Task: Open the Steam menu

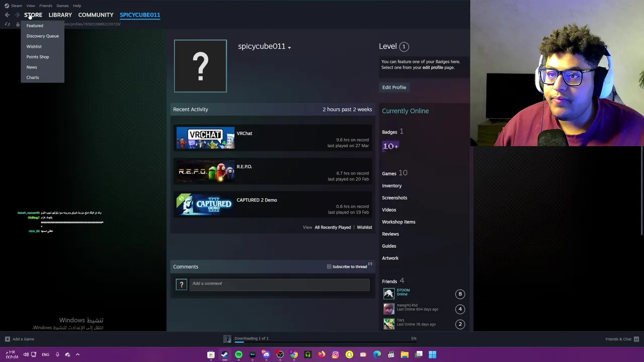Action: (x=16, y=6)
